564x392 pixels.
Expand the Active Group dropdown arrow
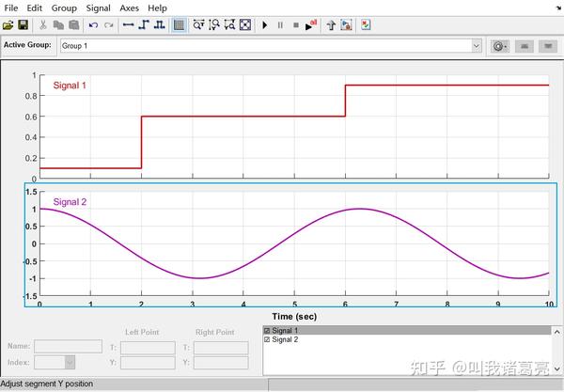pyautogui.click(x=477, y=46)
